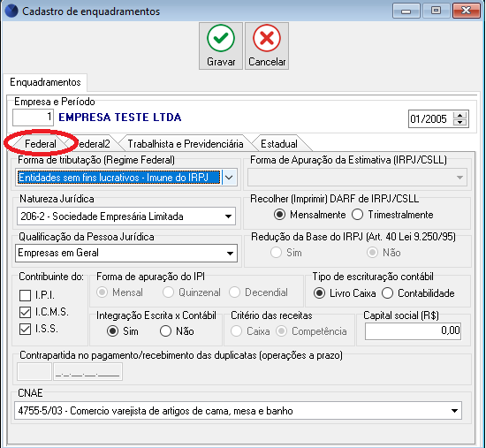Maximize the Cadastro de enquadramentos window
Viewport: 486px width, 448px height.
[x=436, y=11]
